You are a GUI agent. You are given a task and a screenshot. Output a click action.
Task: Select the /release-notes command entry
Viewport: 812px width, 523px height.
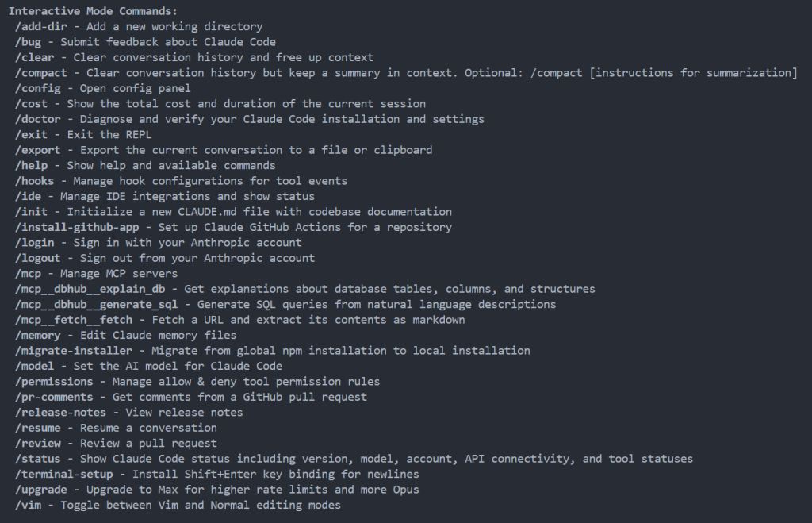(x=60, y=413)
